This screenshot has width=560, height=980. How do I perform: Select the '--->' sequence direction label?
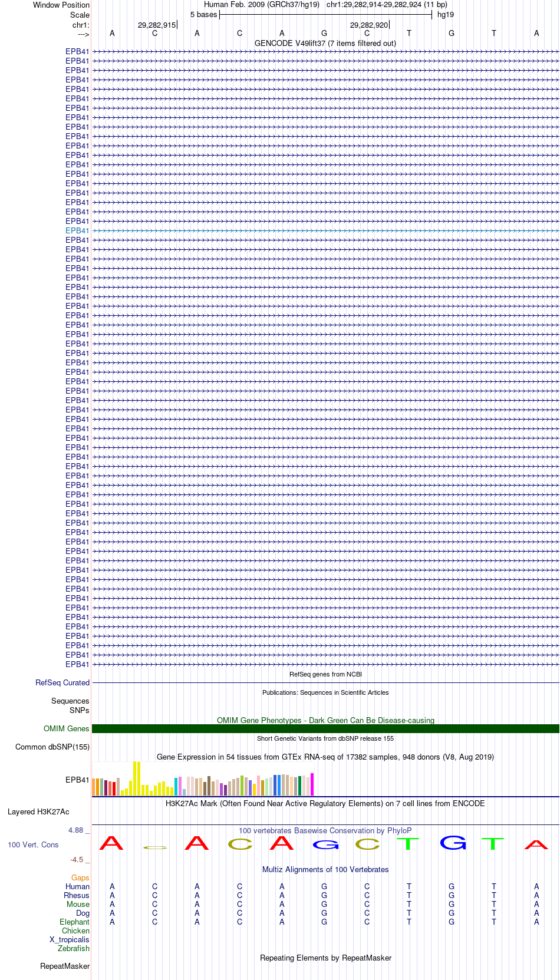click(83, 34)
